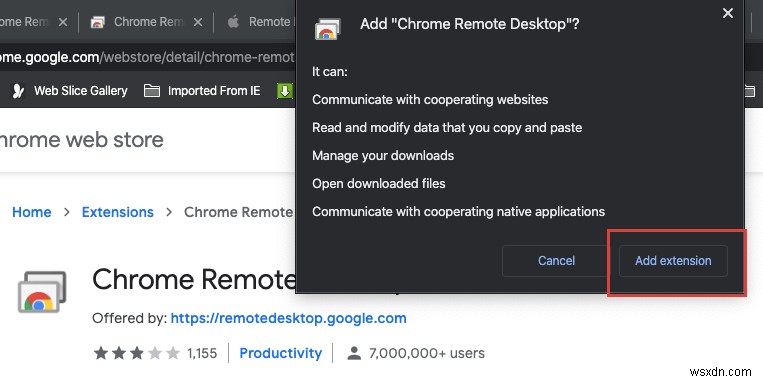Click the chrome web store title
The width and height of the screenshot is (763, 382).
click(81, 140)
